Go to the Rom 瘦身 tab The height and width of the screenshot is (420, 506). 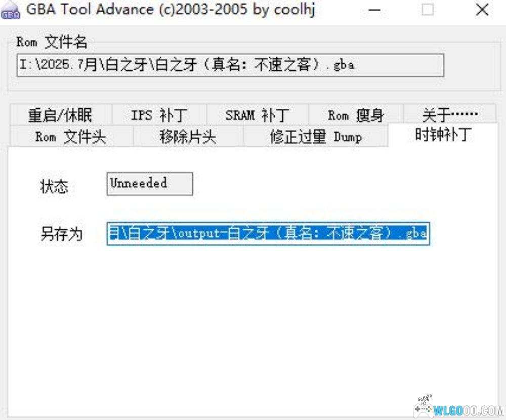[355, 115]
